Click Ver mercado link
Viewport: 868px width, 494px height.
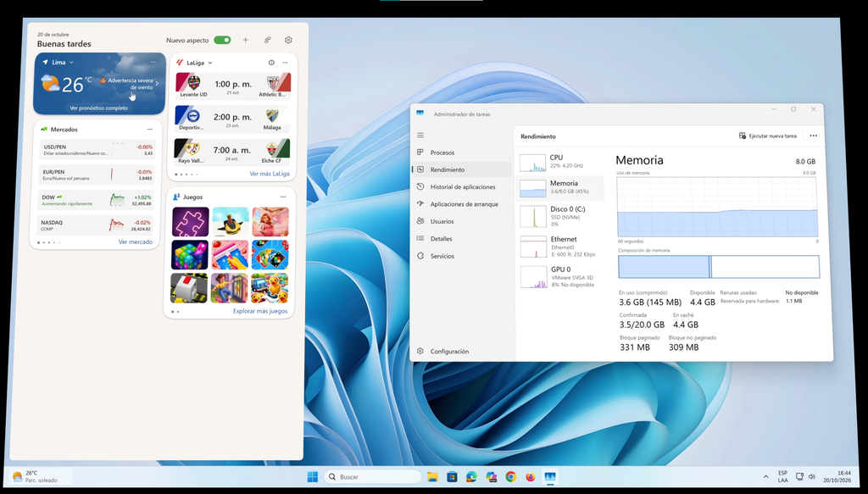click(x=135, y=241)
